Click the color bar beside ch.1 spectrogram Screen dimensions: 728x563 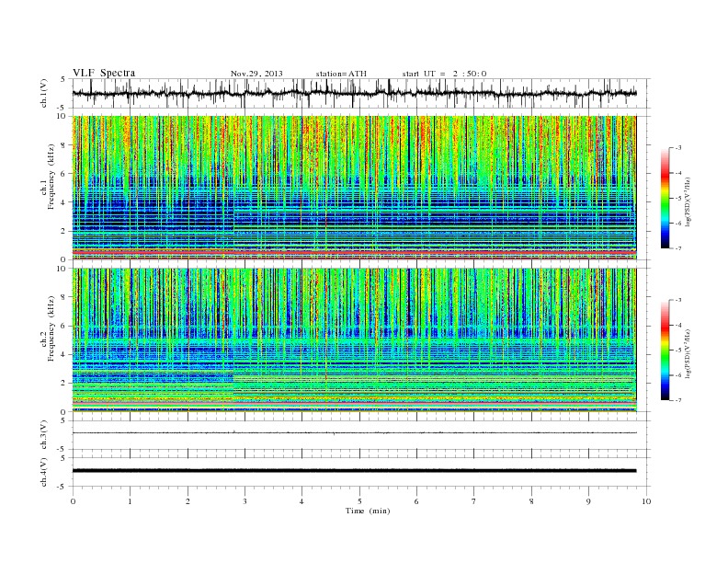(x=665, y=198)
